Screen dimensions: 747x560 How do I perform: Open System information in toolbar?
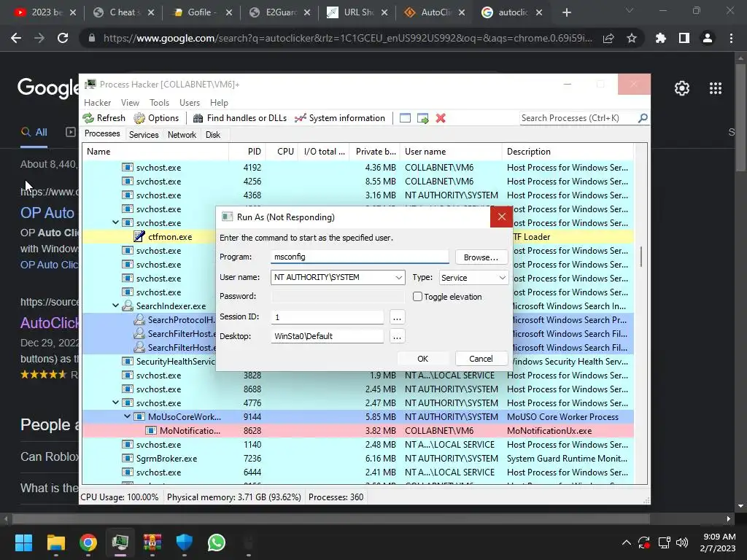340,118
